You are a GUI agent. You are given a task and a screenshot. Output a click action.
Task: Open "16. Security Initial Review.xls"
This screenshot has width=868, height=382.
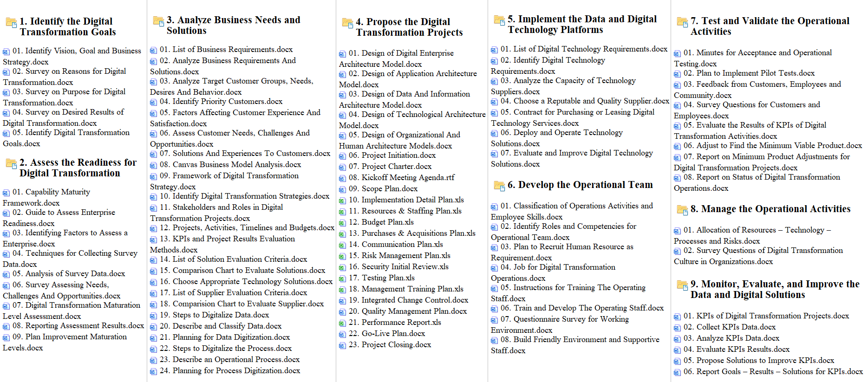click(x=398, y=266)
